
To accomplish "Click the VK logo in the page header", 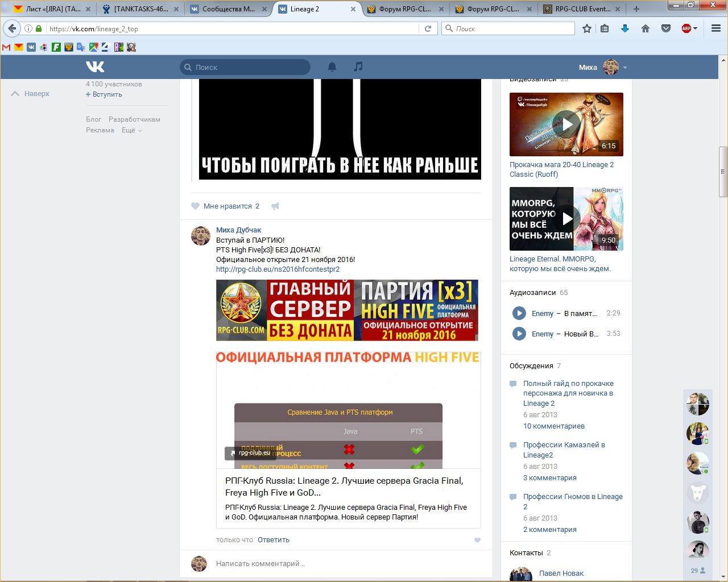I will pyautogui.click(x=95, y=67).
